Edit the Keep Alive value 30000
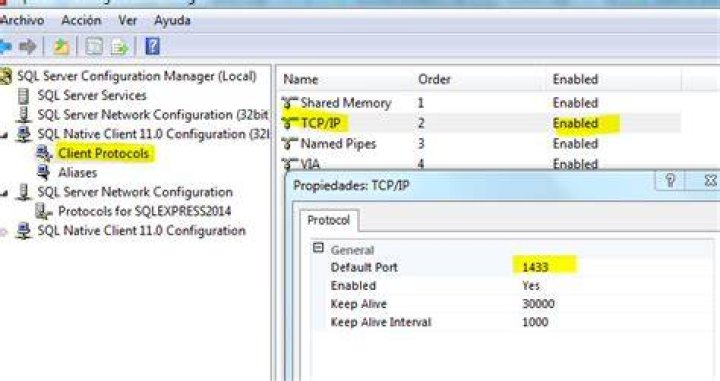 (x=538, y=304)
